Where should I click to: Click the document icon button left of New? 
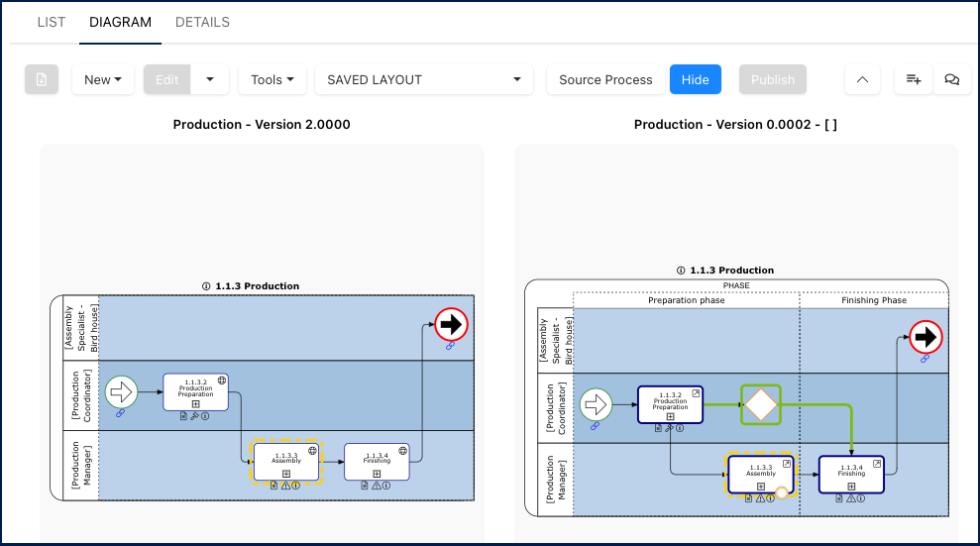(42, 80)
